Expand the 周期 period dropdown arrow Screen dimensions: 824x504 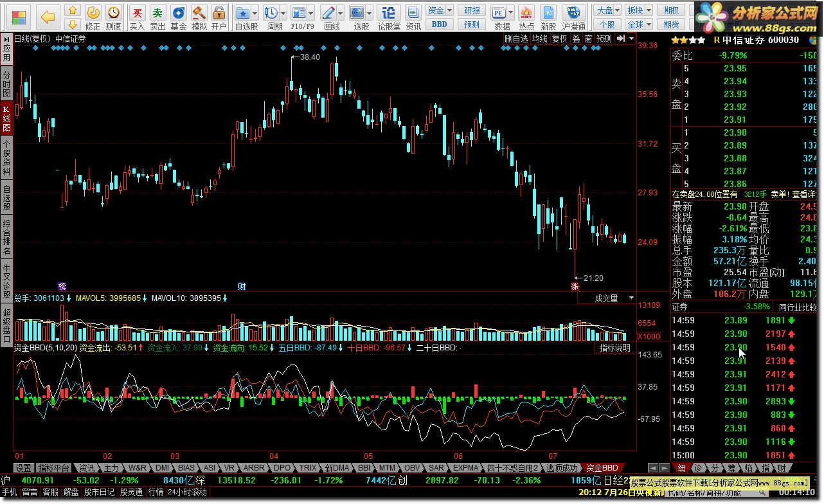tap(283, 13)
